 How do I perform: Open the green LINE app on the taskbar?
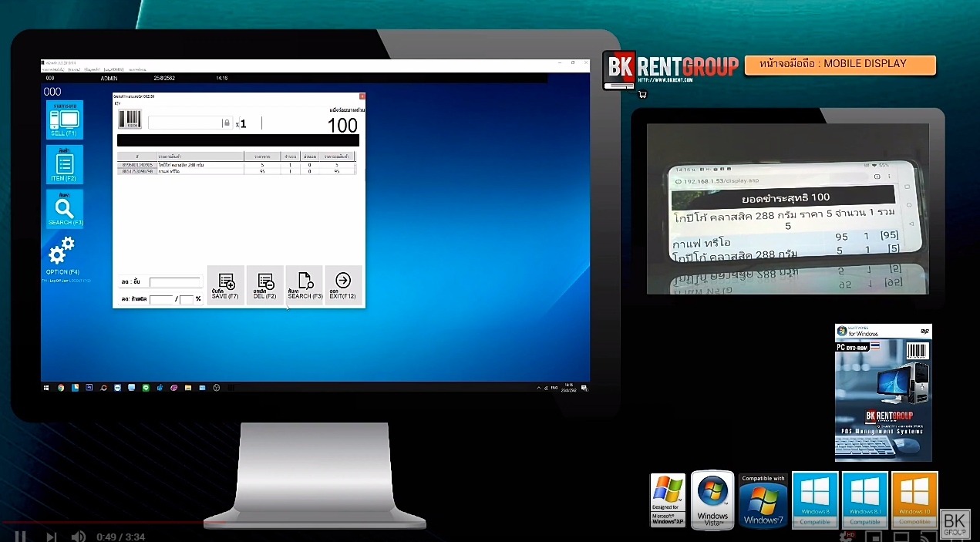(146, 387)
